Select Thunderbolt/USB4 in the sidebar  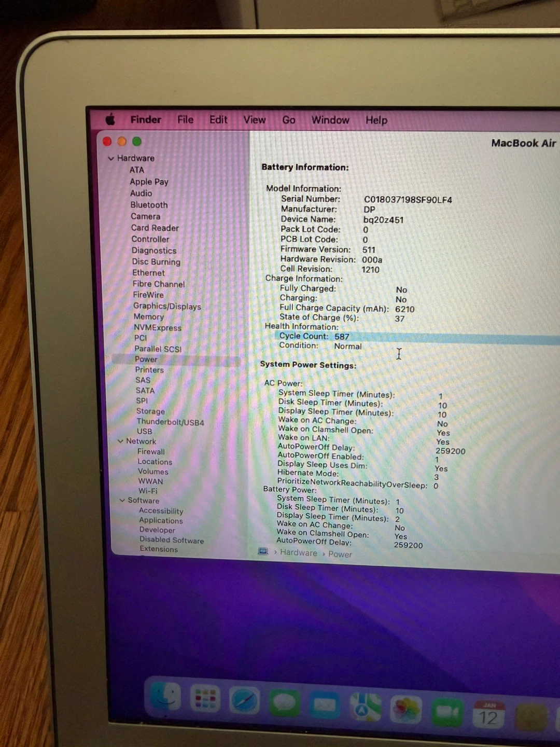pos(171,422)
